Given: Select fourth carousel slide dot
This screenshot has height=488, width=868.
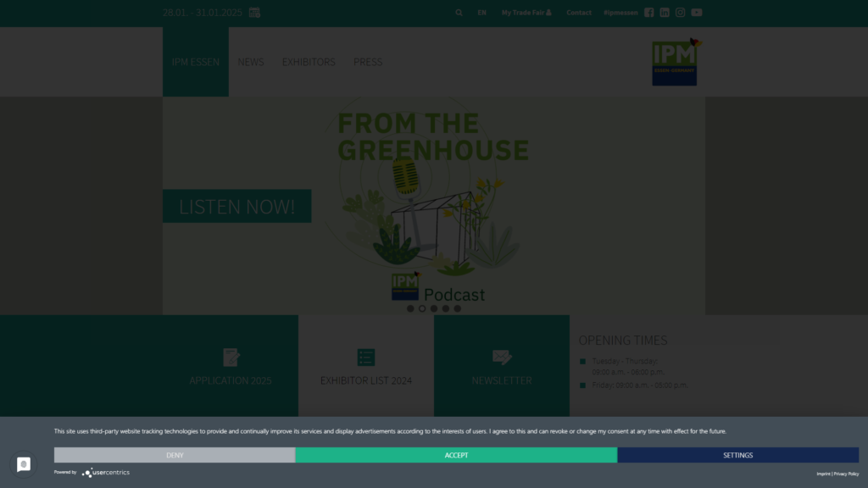Looking at the screenshot, I should [446, 308].
